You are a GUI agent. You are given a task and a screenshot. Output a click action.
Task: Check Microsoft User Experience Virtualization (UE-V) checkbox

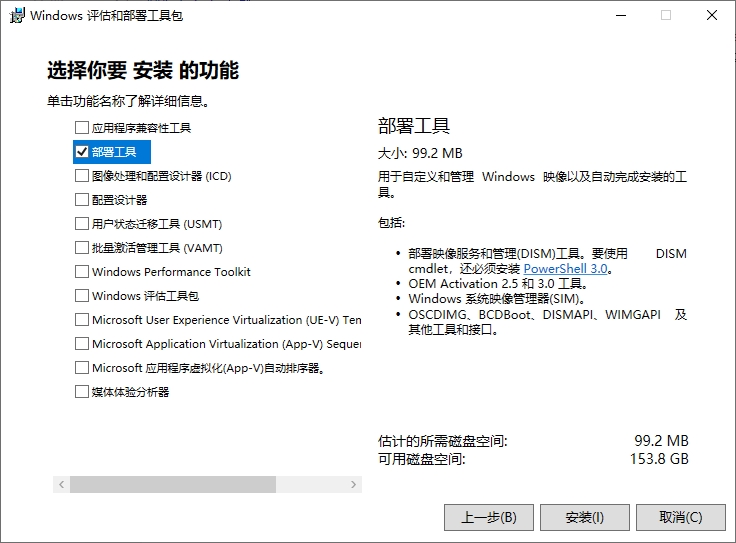82,320
